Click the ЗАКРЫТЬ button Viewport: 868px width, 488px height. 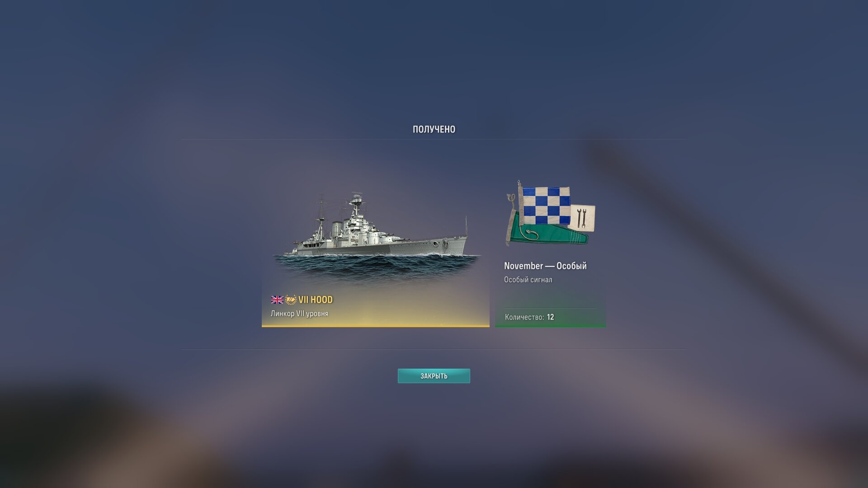pos(434,376)
